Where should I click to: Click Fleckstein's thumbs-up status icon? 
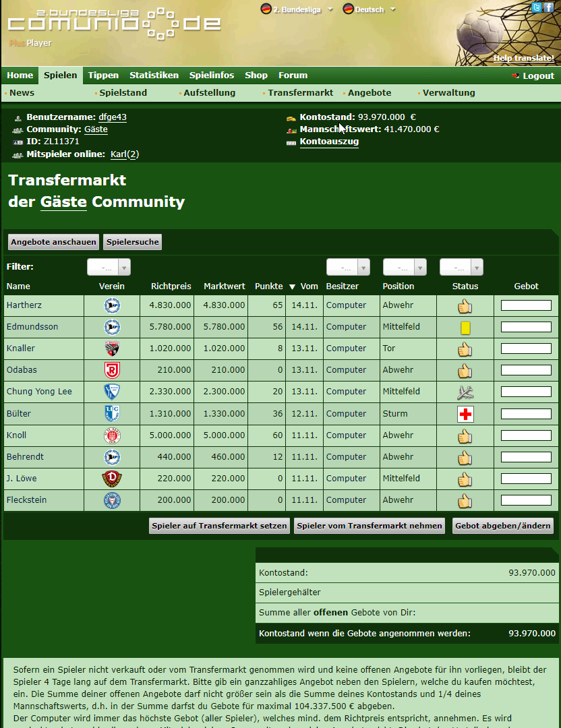[x=465, y=501]
